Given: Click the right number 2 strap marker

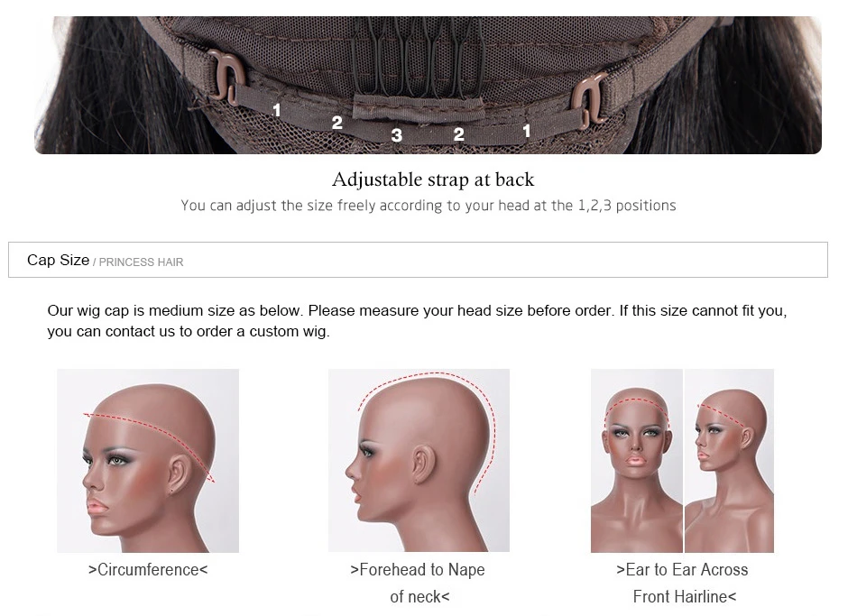Looking at the screenshot, I should (458, 133).
